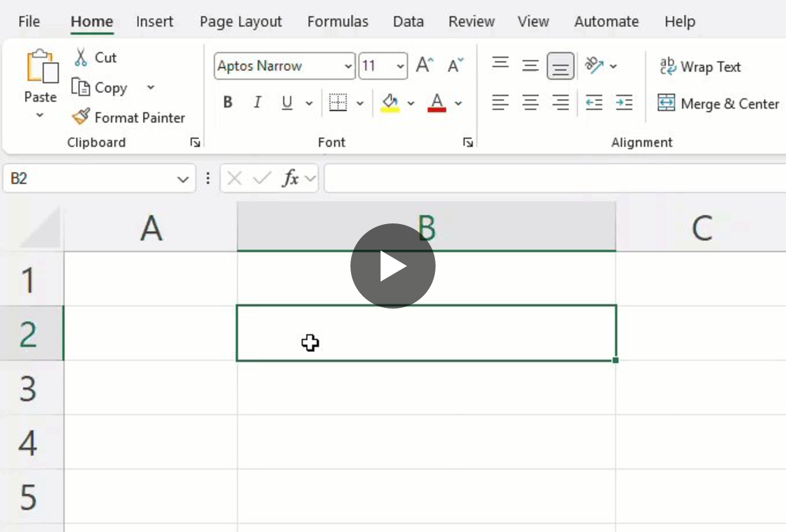Expand the underline style arrow
786x532 pixels.
(x=309, y=103)
